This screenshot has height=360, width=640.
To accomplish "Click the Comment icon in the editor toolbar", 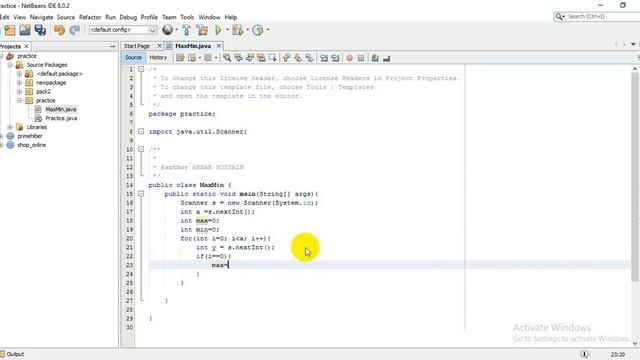I will pos(375,58).
